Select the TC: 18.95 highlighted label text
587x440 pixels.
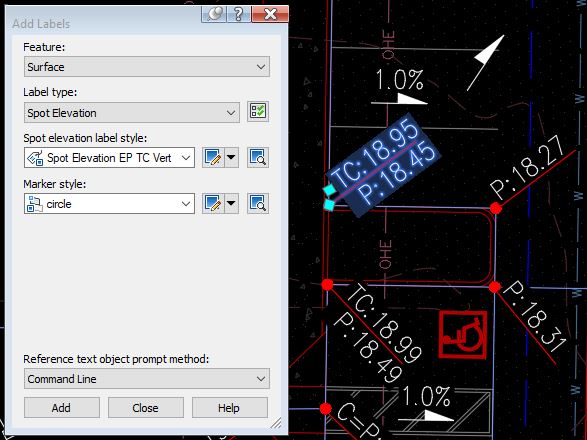375,154
